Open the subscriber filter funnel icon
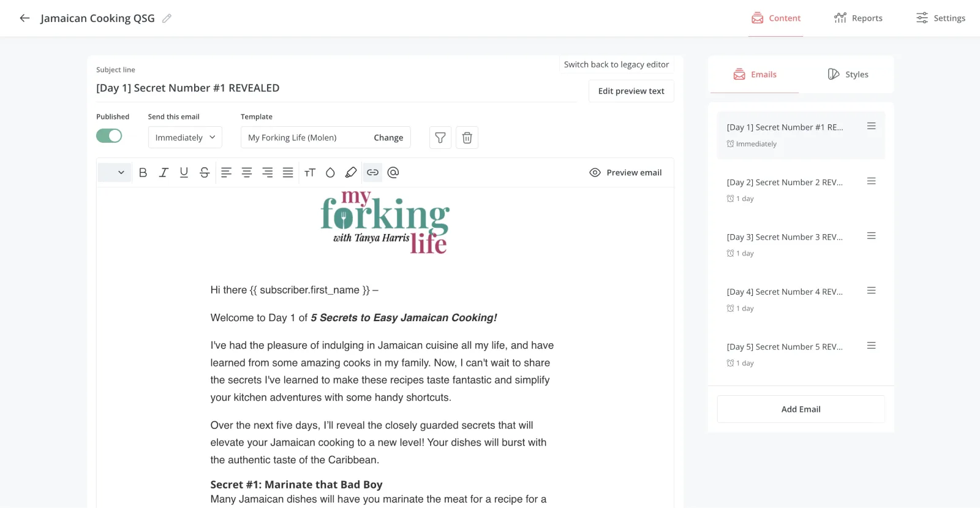This screenshot has width=980, height=508. click(x=440, y=138)
